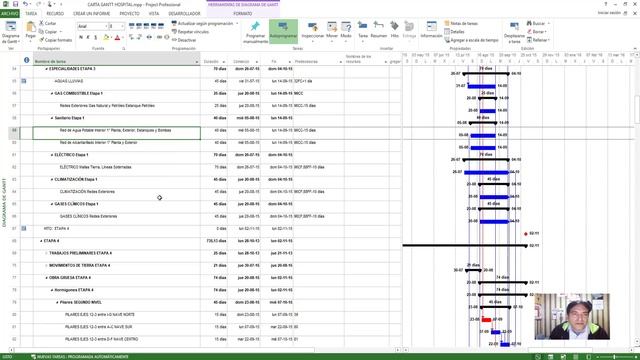
Task: Insert a Resumen summary task
Action: click(x=378, y=30)
